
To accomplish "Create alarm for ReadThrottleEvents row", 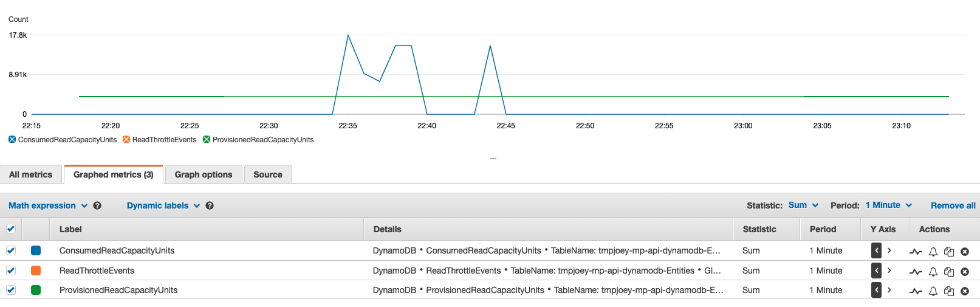I will (x=933, y=271).
